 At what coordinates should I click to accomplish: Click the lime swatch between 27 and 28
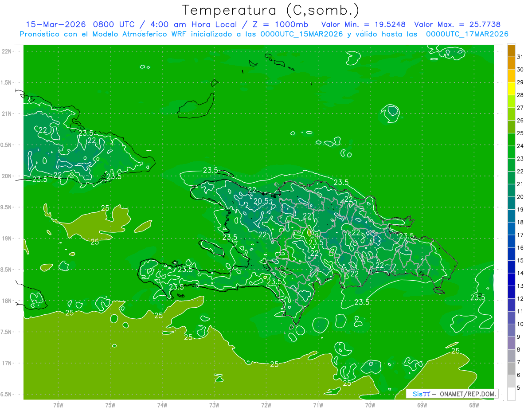coord(511,101)
